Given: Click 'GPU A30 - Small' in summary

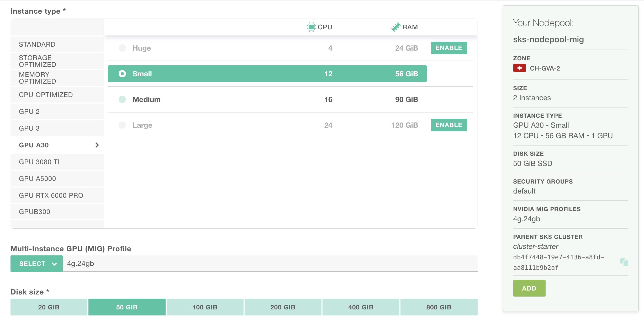Looking at the screenshot, I should tap(541, 125).
